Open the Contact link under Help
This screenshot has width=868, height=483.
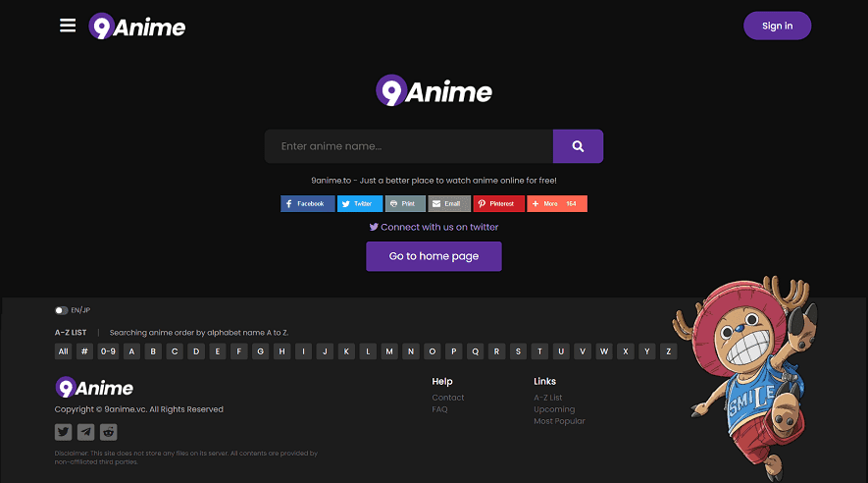click(448, 398)
